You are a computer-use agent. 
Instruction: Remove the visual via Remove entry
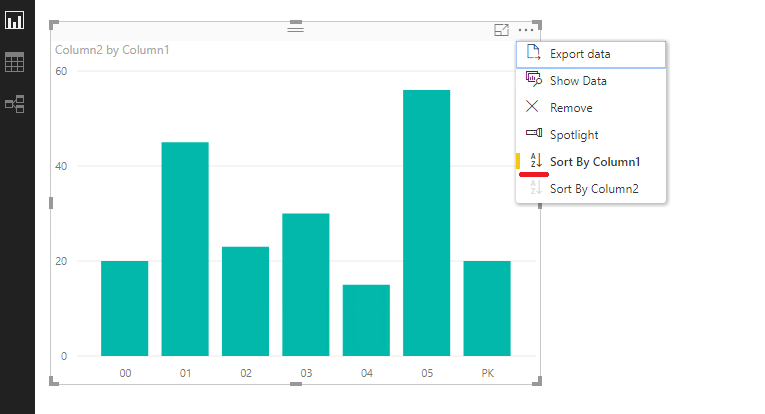click(591, 108)
